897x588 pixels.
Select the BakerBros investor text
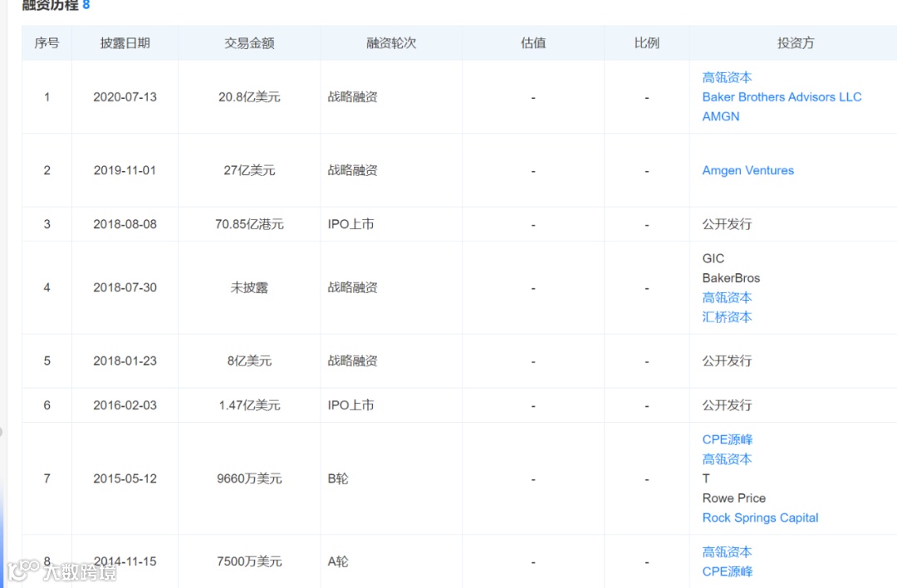(x=731, y=278)
